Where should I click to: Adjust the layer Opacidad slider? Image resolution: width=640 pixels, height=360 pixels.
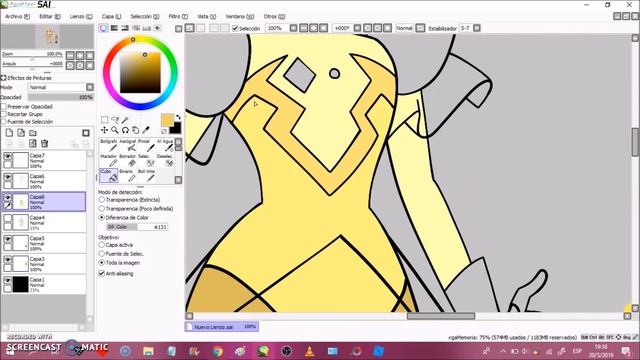point(61,97)
